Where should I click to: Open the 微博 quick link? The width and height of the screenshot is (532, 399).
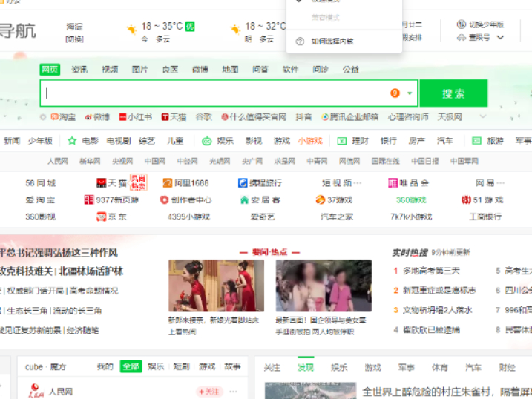(x=97, y=117)
